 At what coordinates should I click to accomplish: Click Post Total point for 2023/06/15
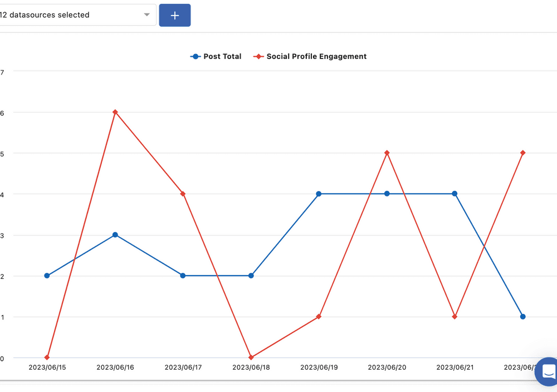tap(47, 276)
